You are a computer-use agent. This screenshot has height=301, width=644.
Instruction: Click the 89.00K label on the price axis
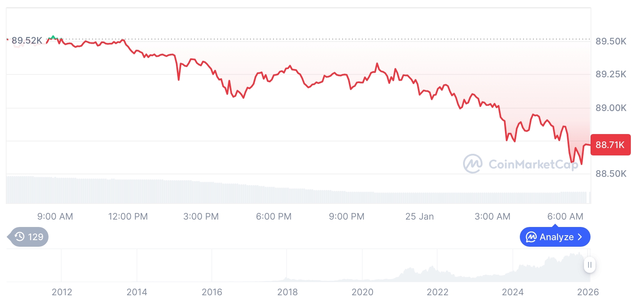[611, 108]
